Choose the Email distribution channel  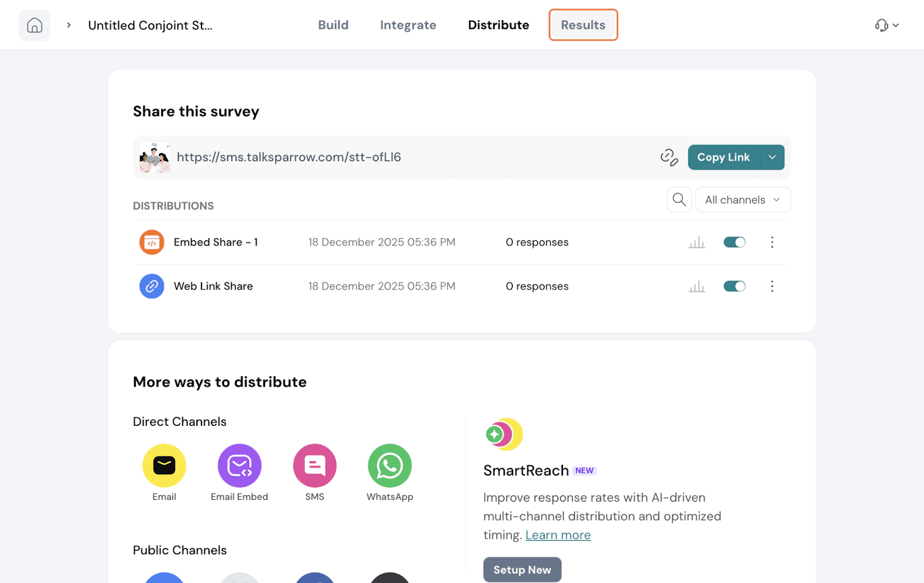pos(164,466)
